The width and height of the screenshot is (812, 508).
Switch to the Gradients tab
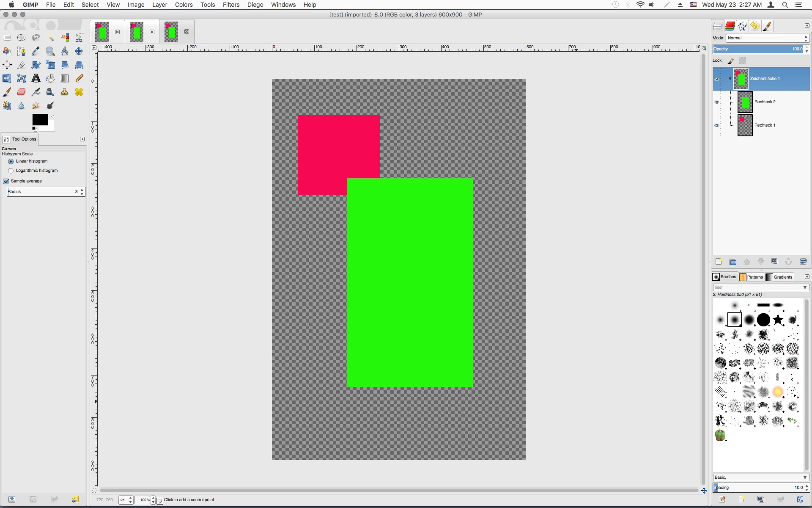[779, 277]
